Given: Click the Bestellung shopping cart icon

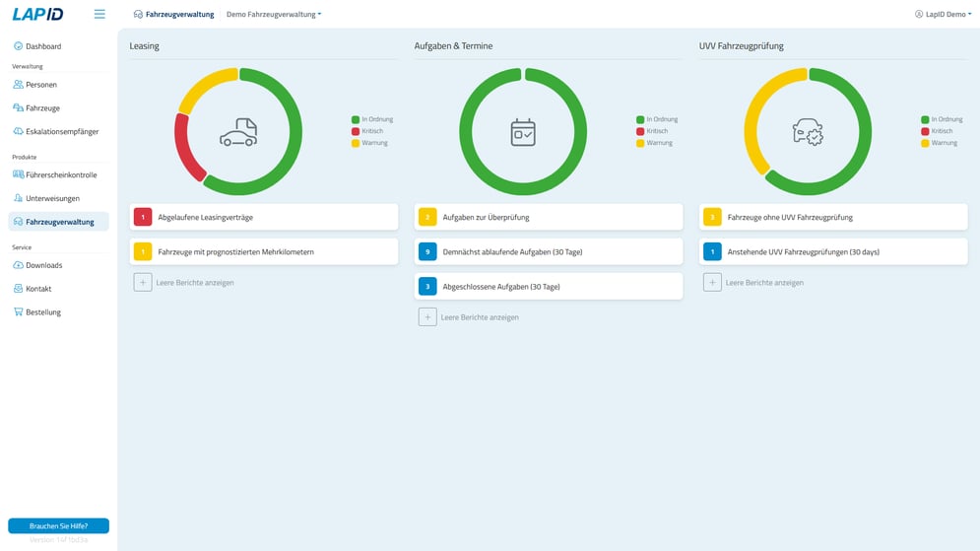Looking at the screenshot, I should point(18,311).
